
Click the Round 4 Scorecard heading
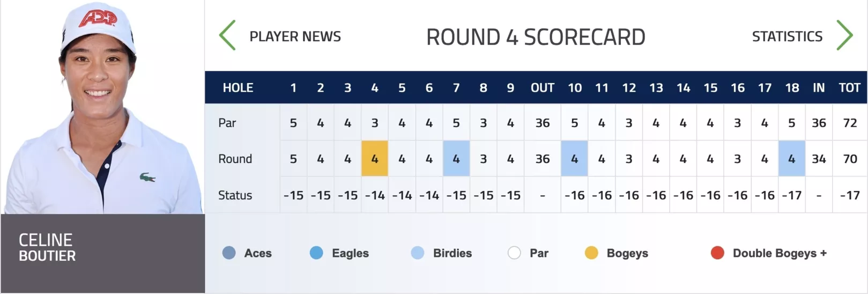pos(536,37)
